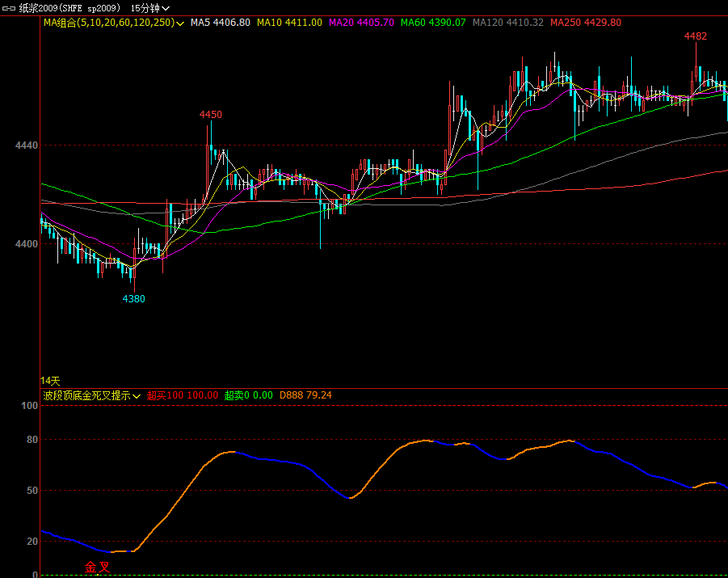The width and height of the screenshot is (728, 578).
Task: Click the 超卖0 0.00 indicator label
Action: point(248,395)
